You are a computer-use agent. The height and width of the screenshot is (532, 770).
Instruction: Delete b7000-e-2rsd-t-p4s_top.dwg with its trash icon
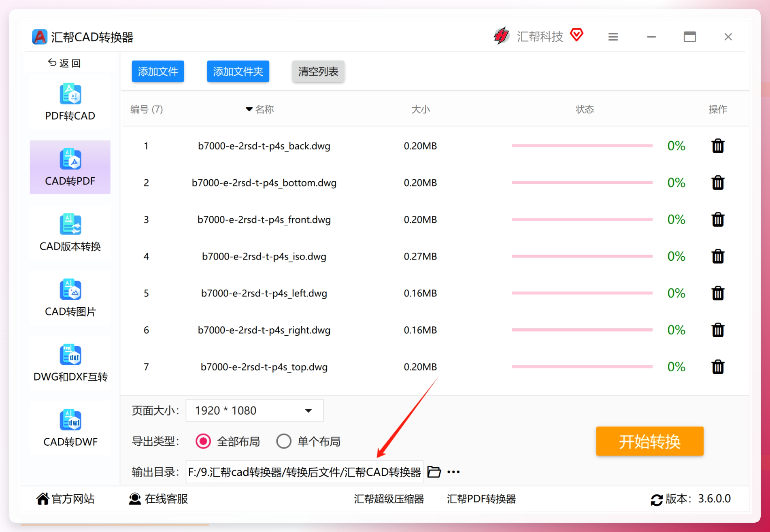718,367
